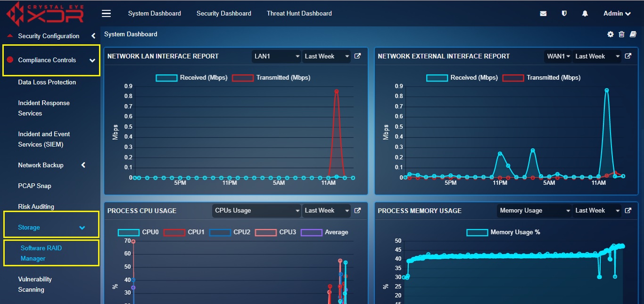Open Network LAN Interface Report in new window
Screen dimensions: 644x304
point(358,56)
